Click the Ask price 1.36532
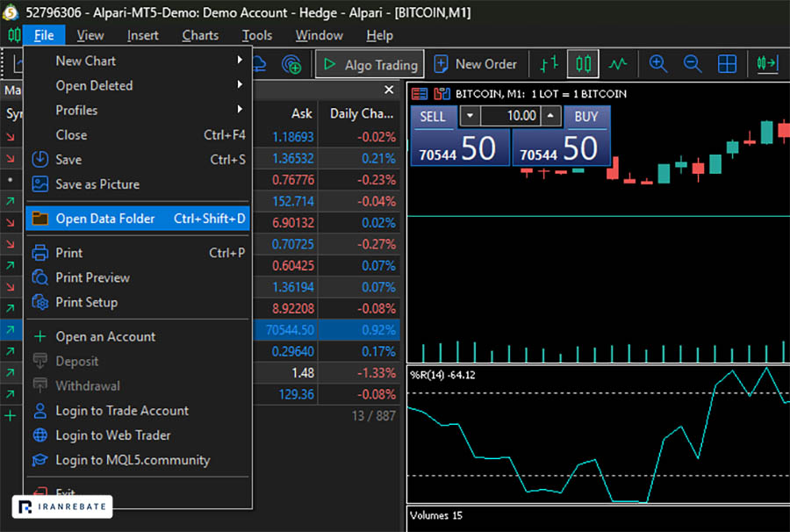 (x=292, y=159)
